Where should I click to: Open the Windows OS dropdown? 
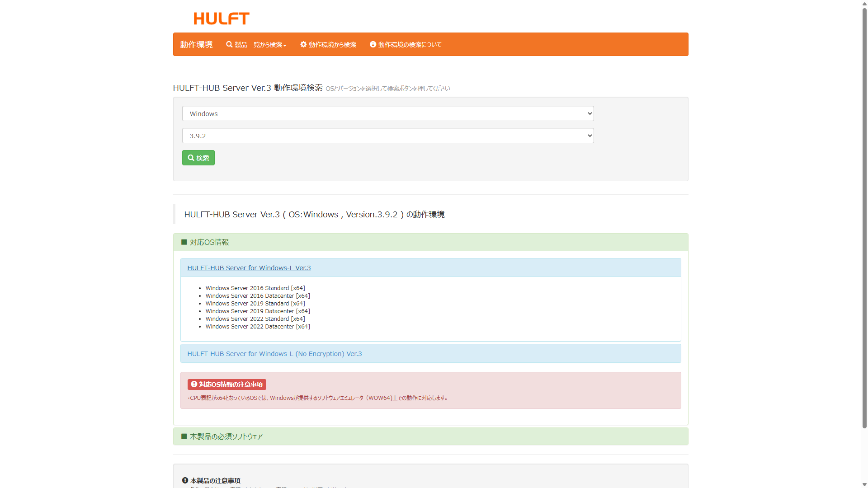387,113
